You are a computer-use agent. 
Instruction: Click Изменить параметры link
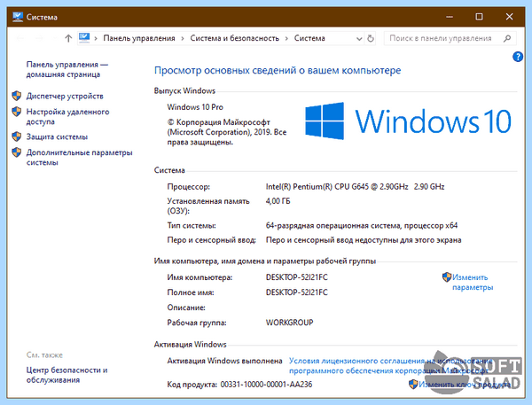coord(473,282)
